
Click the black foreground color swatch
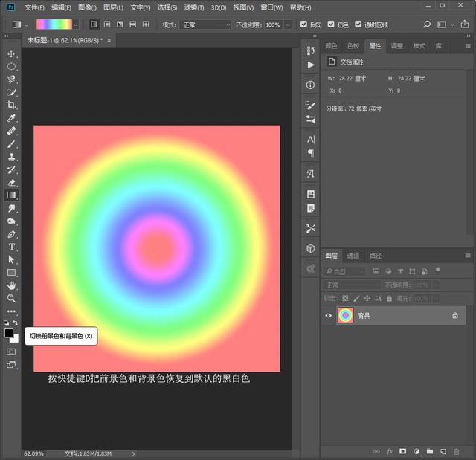click(x=8, y=333)
